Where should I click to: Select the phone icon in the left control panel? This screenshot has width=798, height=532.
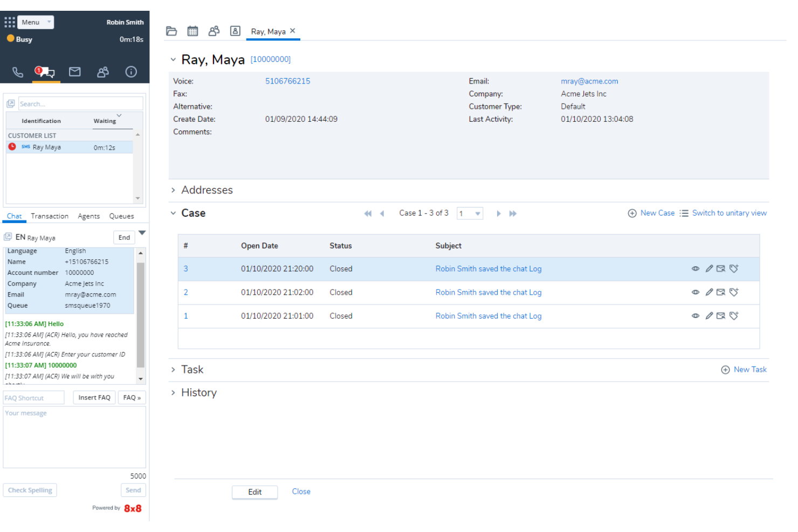point(17,71)
